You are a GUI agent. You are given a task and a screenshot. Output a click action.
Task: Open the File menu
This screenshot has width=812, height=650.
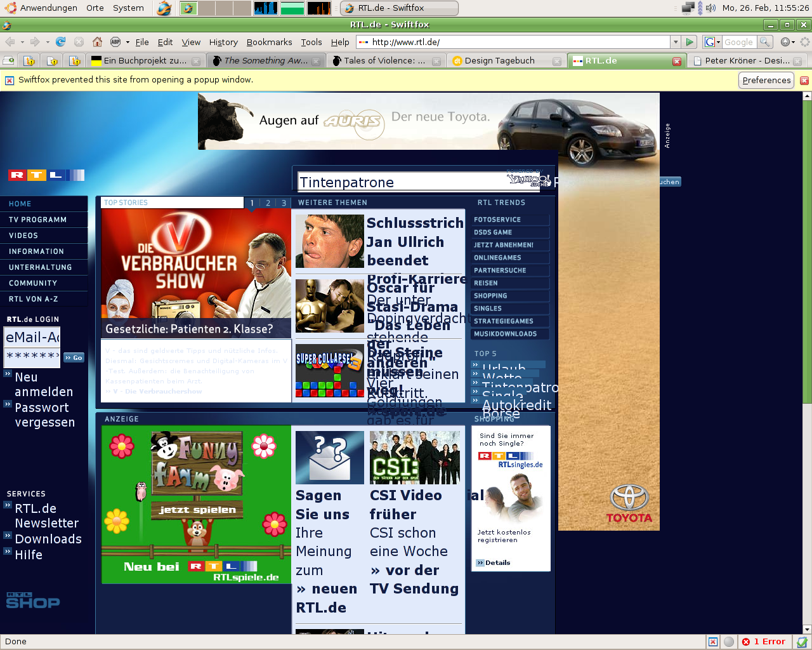(x=142, y=42)
